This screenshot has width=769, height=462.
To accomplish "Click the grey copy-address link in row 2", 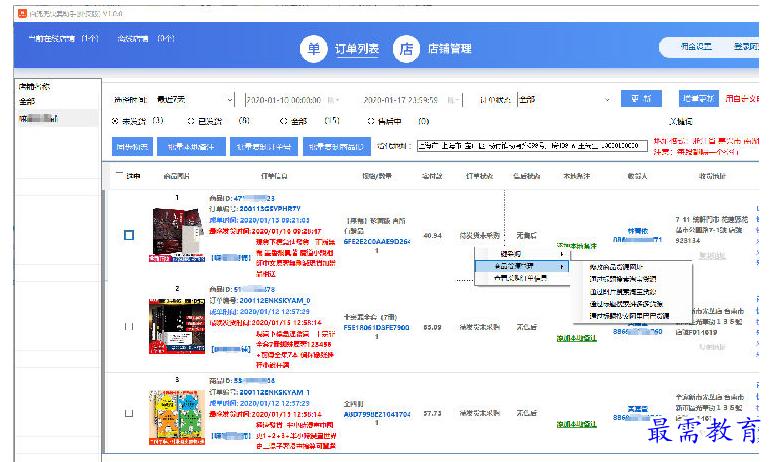I will coord(712,347).
